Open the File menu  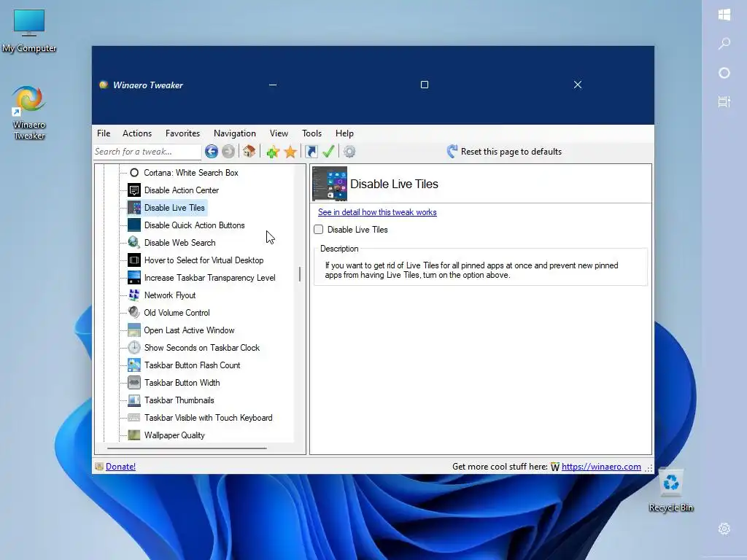click(x=104, y=133)
